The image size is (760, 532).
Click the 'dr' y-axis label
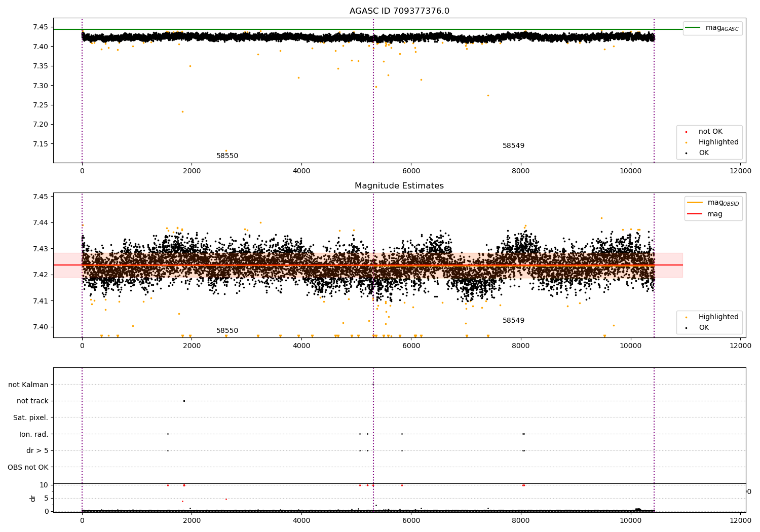coord(33,498)
